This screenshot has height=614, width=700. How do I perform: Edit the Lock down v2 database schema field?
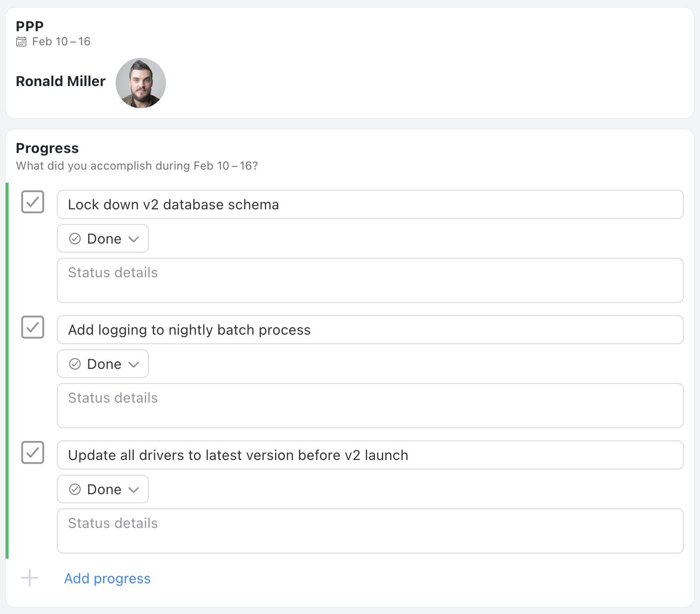(370, 204)
